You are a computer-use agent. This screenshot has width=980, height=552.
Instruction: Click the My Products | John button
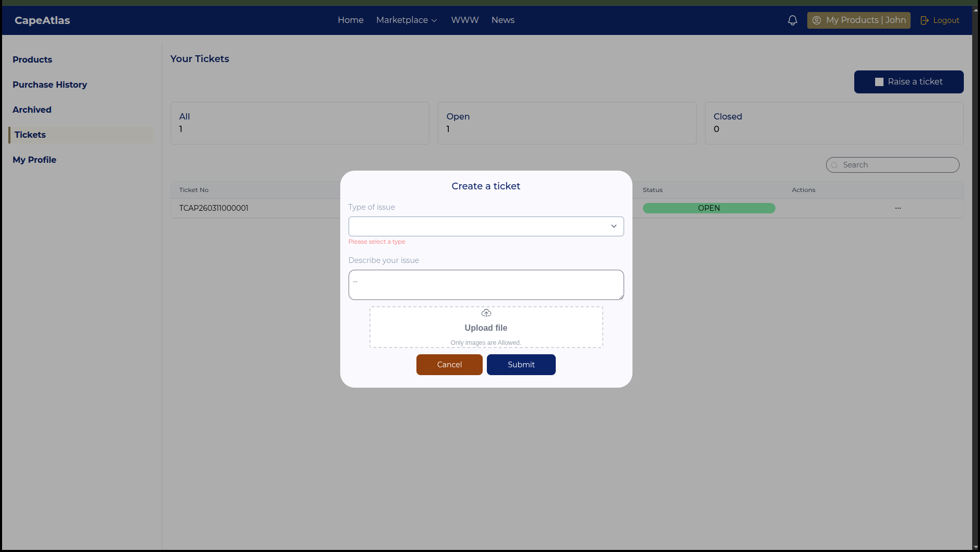coord(858,20)
